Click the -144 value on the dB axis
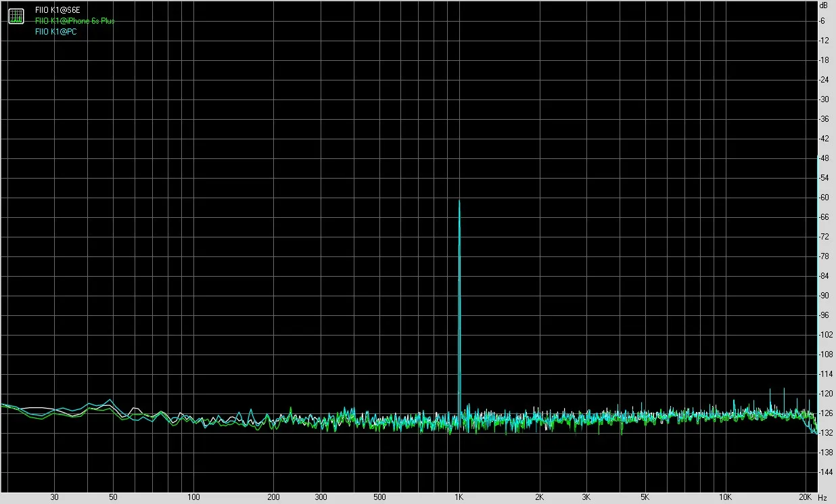This screenshot has width=836, height=504. [x=825, y=472]
